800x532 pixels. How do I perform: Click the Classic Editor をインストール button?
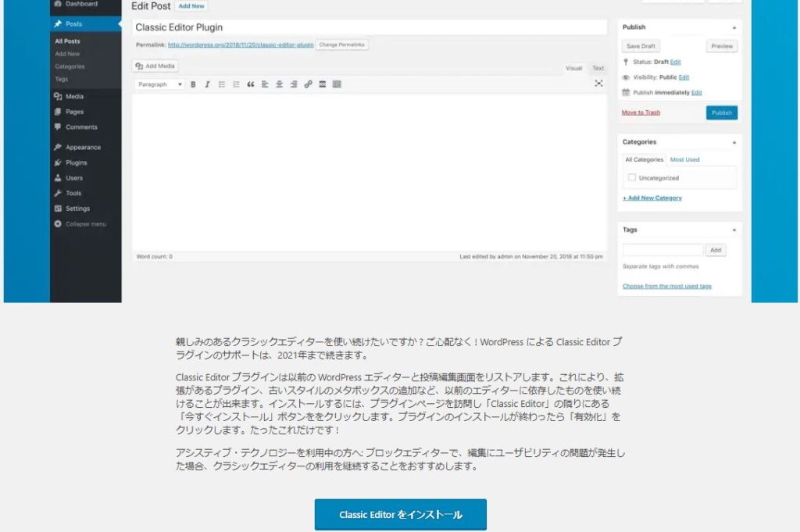coord(401,515)
